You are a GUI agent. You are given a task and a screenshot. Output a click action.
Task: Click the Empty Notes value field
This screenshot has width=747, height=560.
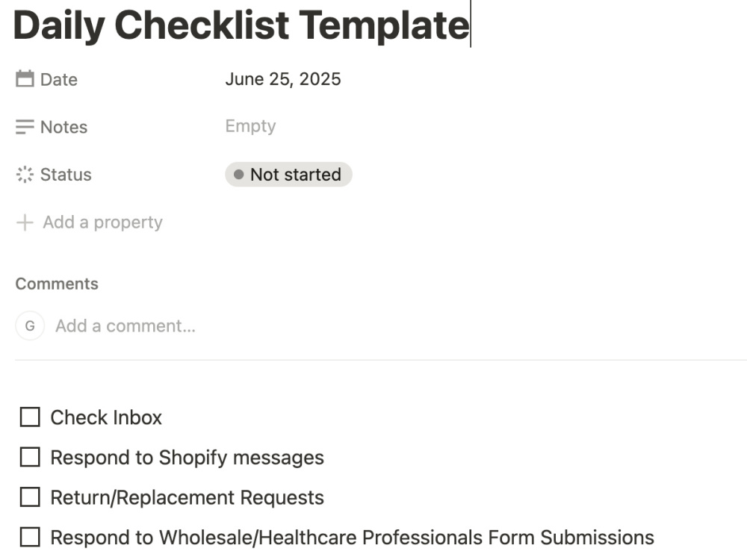point(250,126)
